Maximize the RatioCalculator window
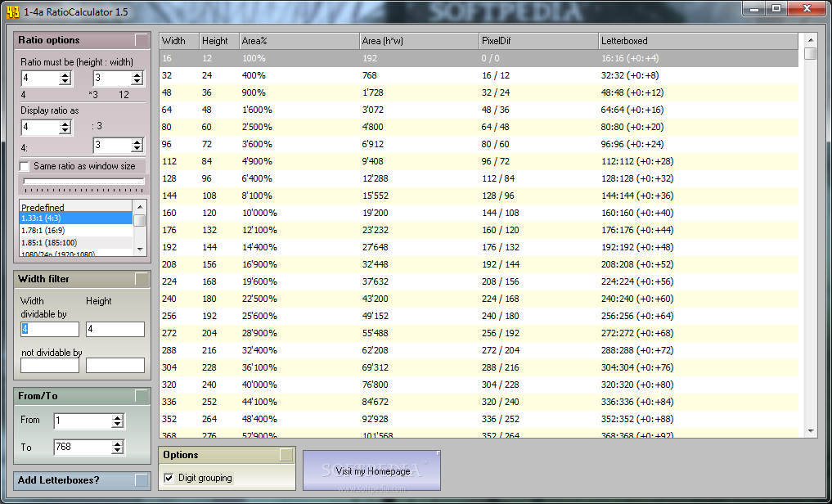 point(776,8)
